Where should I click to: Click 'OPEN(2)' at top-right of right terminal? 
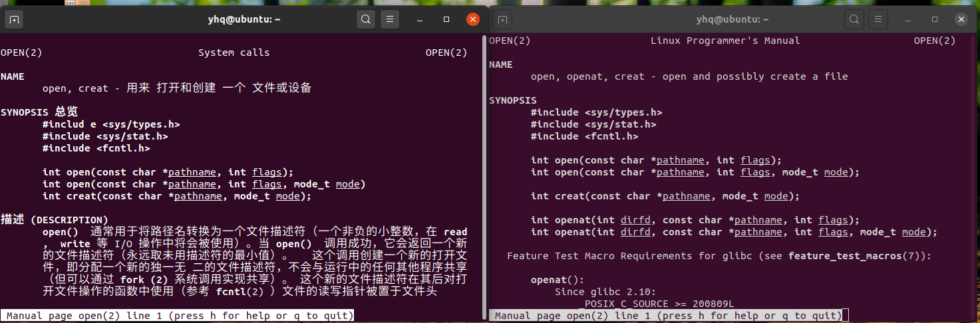[x=935, y=41]
